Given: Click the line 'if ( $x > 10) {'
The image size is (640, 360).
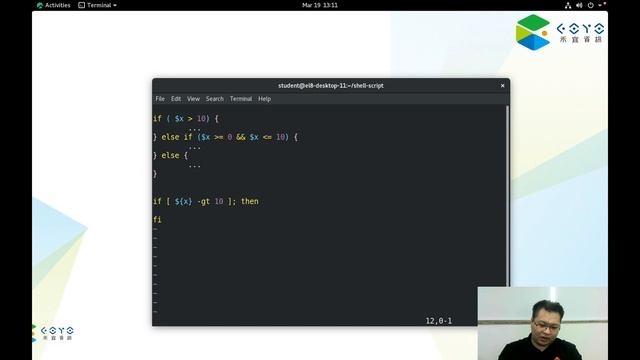Looking at the screenshot, I should click(x=186, y=119).
